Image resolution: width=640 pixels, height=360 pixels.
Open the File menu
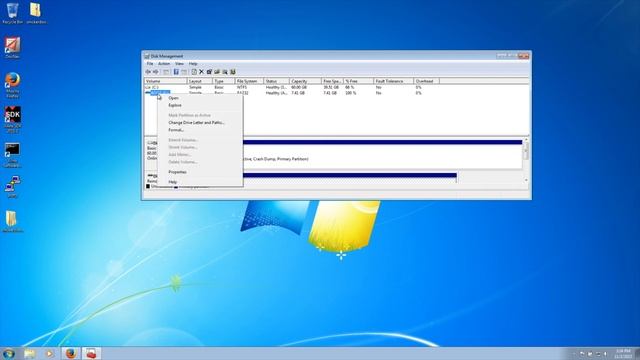[150, 64]
